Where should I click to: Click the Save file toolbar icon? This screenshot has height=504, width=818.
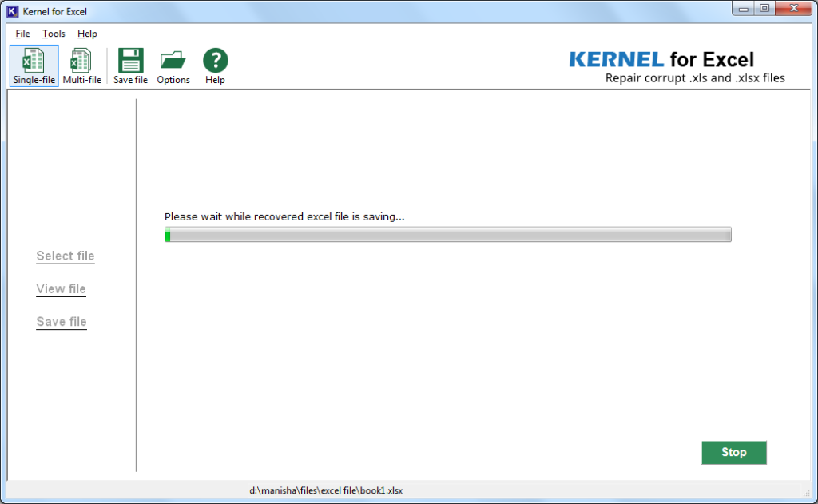[129, 65]
